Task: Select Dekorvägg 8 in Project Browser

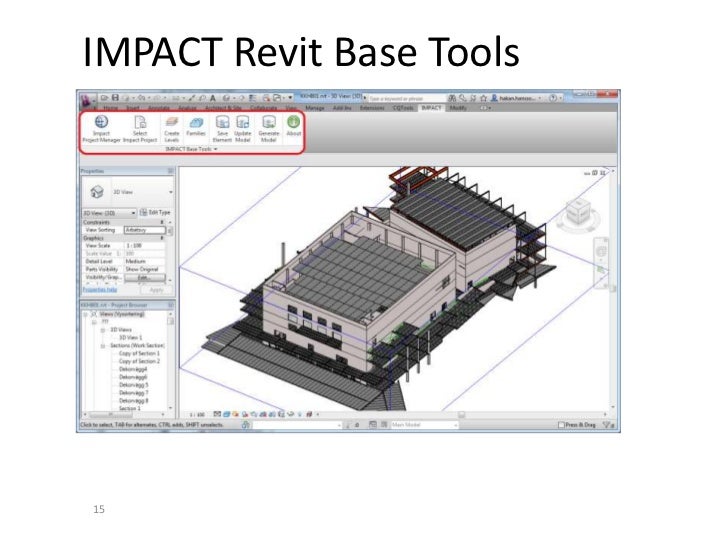Action: click(x=133, y=401)
